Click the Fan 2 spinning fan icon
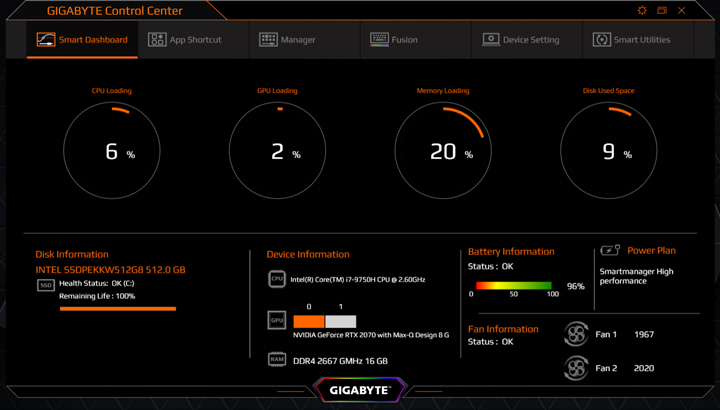The height and width of the screenshot is (410, 720). pos(576,368)
